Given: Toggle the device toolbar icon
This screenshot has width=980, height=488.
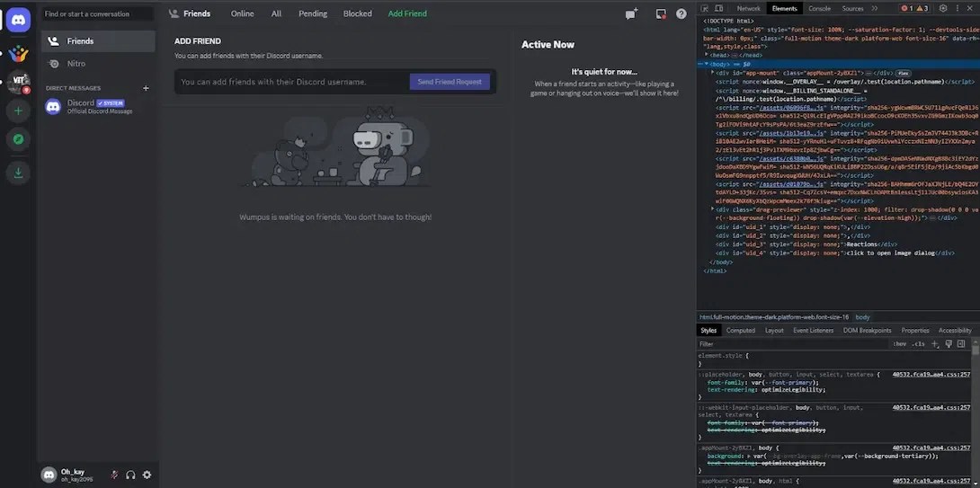Looking at the screenshot, I should 718,8.
